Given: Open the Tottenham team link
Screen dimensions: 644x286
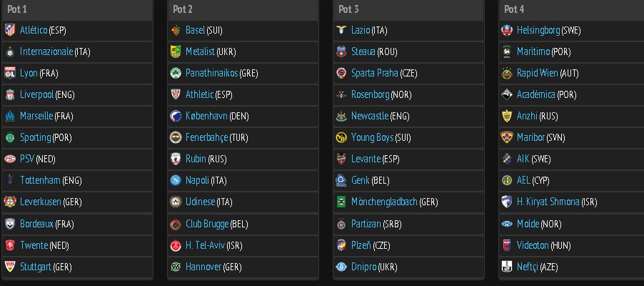Looking at the screenshot, I should coord(40,180).
